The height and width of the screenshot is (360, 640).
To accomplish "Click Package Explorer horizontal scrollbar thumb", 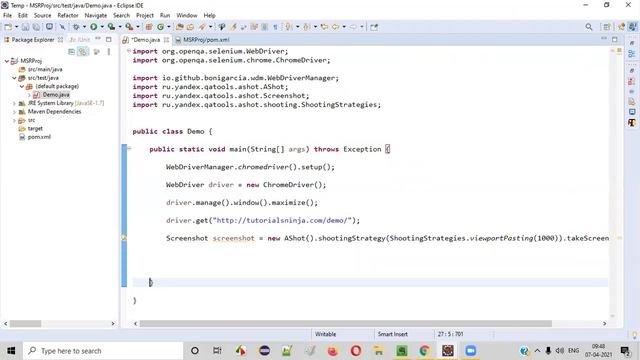I will click(x=25, y=324).
